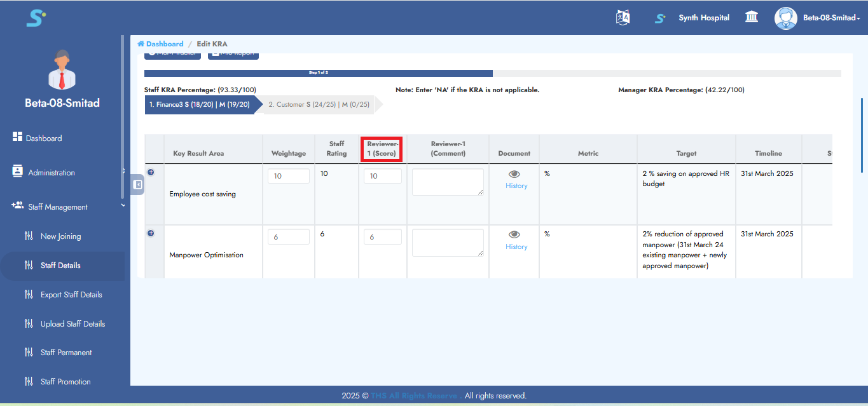Screen dimensions: 868x406
Task: Click the translate language icon in header
Action: click(x=623, y=18)
